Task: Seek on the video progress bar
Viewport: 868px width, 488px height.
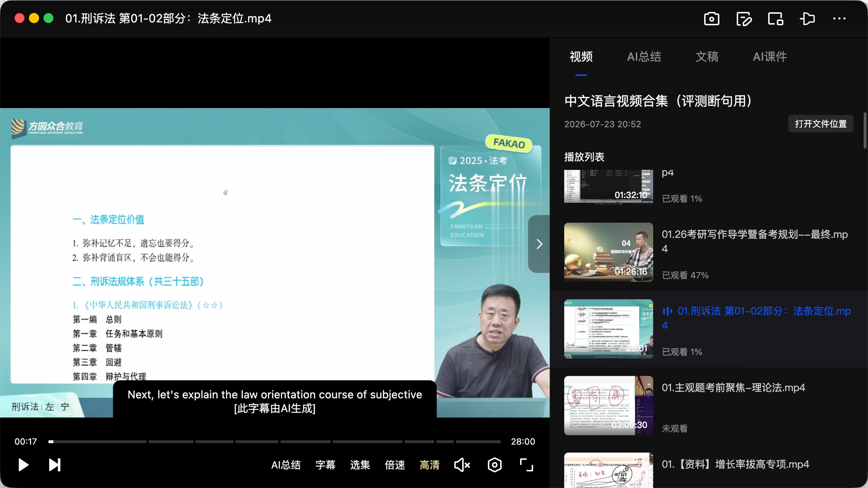Action: coord(275,442)
